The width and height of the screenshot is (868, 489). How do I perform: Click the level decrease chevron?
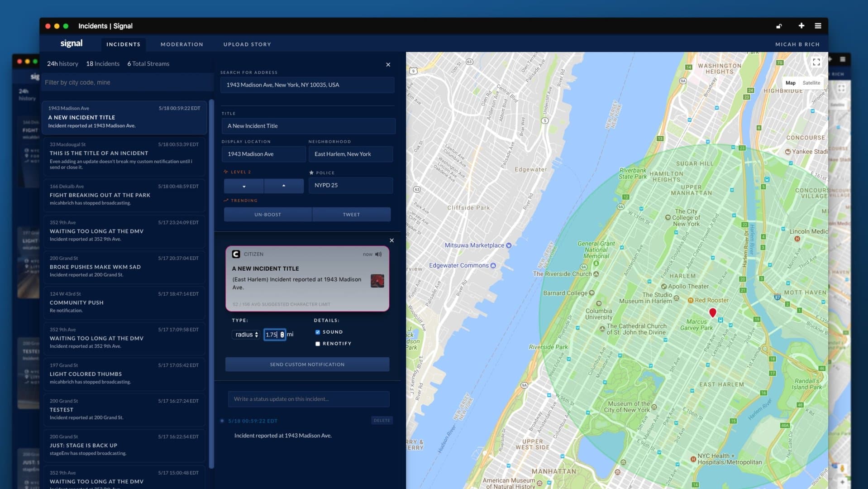pyautogui.click(x=243, y=186)
